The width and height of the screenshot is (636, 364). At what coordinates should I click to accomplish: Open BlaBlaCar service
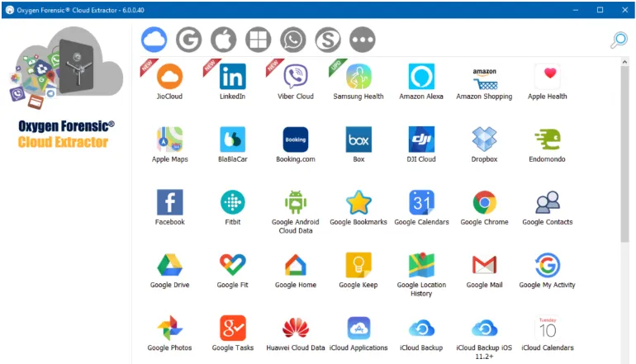[x=232, y=144]
